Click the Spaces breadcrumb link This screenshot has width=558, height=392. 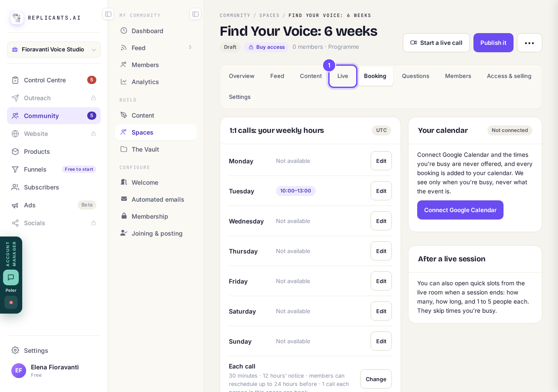click(x=269, y=15)
